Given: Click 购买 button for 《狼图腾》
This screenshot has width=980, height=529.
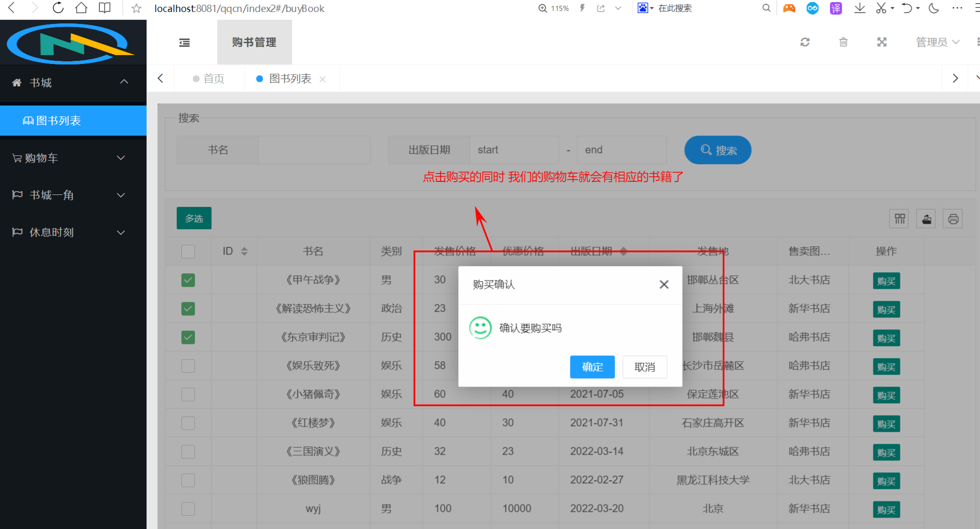Looking at the screenshot, I should point(886,481).
